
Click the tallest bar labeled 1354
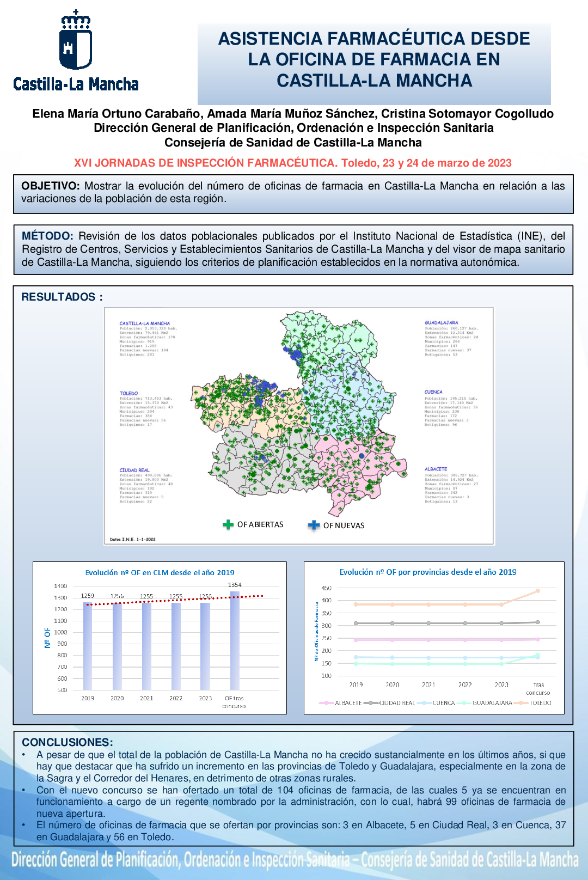click(x=235, y=640)
